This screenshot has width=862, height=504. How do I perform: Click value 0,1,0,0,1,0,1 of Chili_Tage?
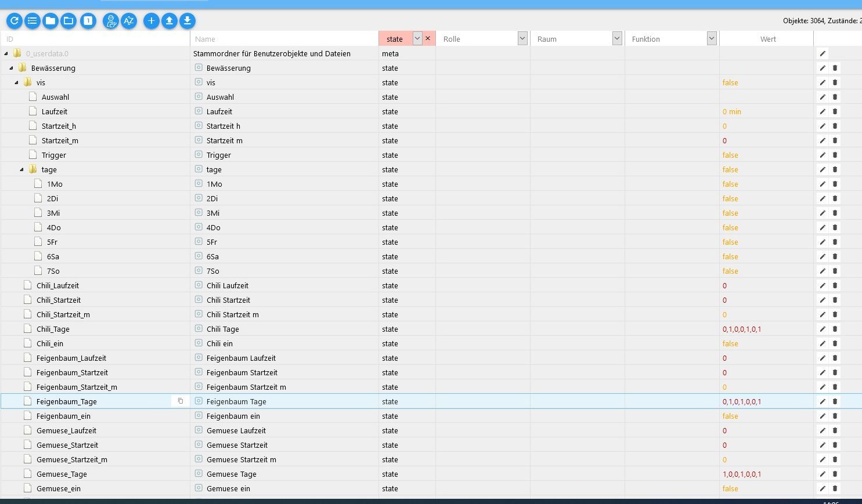click(x=742, y=329)
